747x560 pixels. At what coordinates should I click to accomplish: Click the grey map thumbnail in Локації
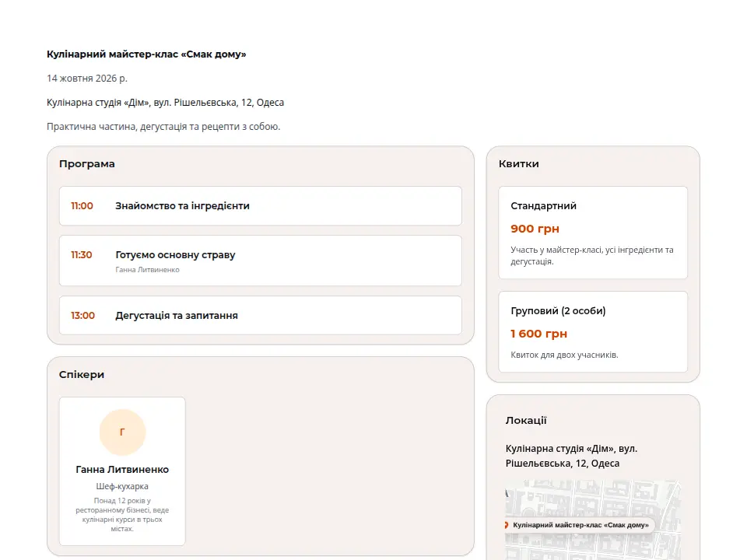593,520
